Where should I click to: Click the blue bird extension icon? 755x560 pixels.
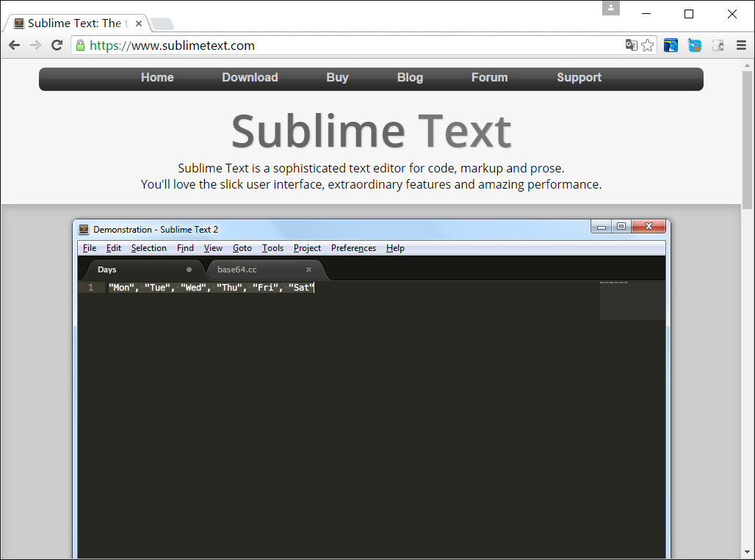[x=694, y=46]
